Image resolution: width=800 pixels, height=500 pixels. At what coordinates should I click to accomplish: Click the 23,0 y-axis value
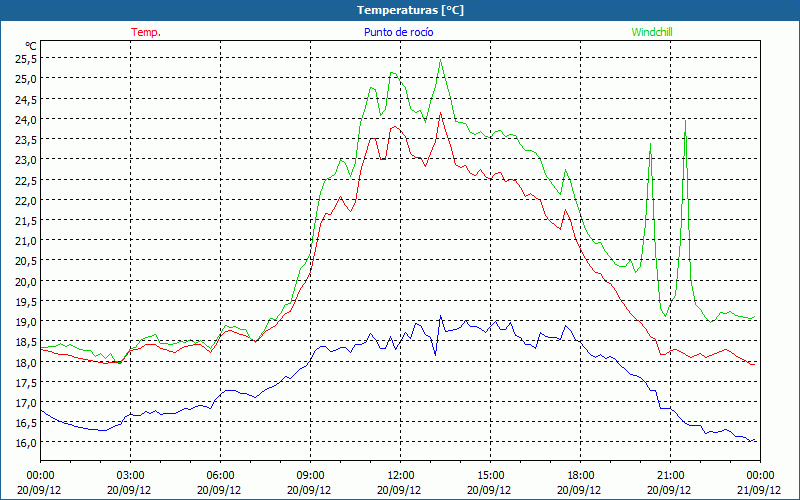point(26,160)
